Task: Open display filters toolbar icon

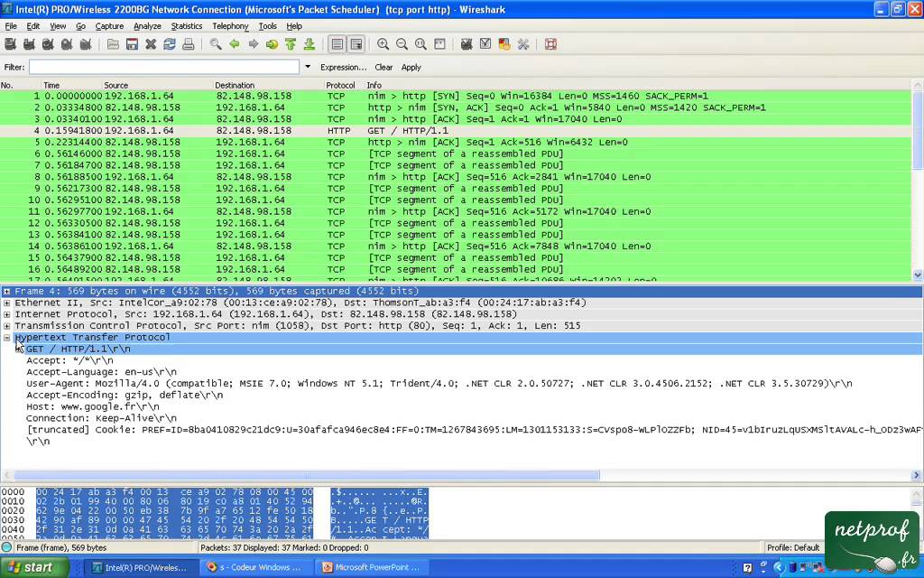Action: tap(485, 44)
